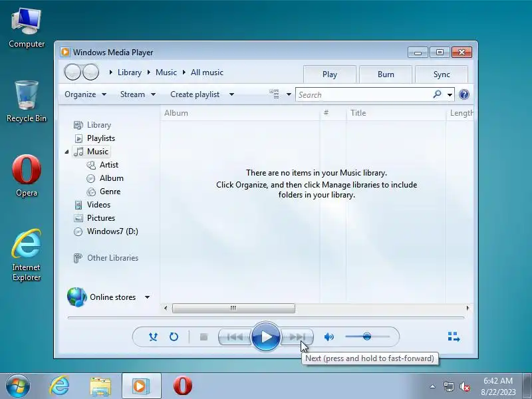
Task: Click Create playlist button
Action: [x=195, y=94]
